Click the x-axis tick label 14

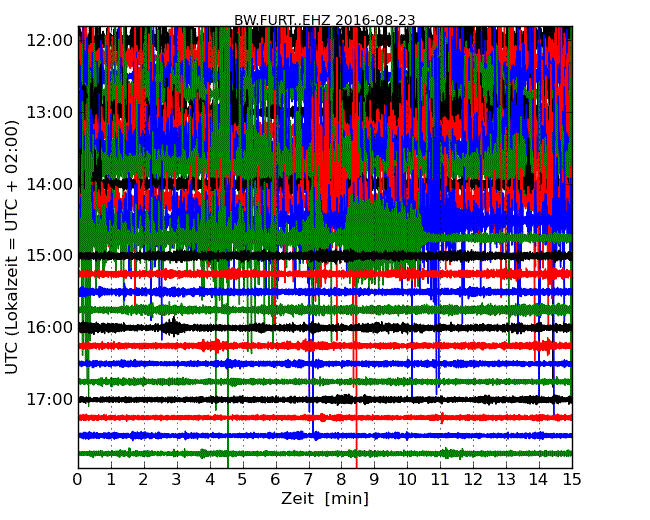539,480
